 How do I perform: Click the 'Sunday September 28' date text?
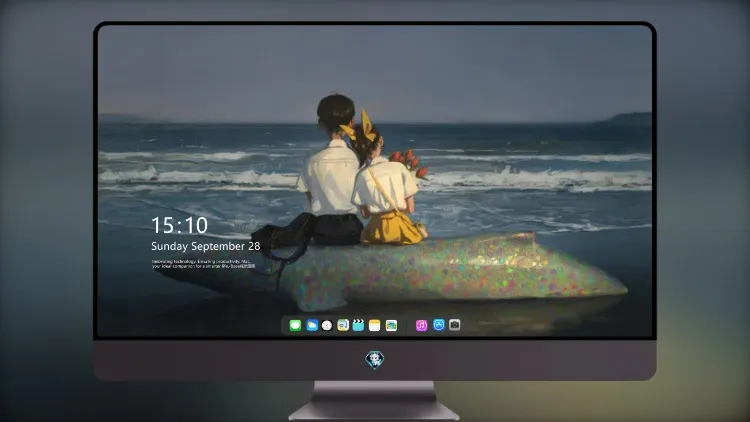pos(206,246)
